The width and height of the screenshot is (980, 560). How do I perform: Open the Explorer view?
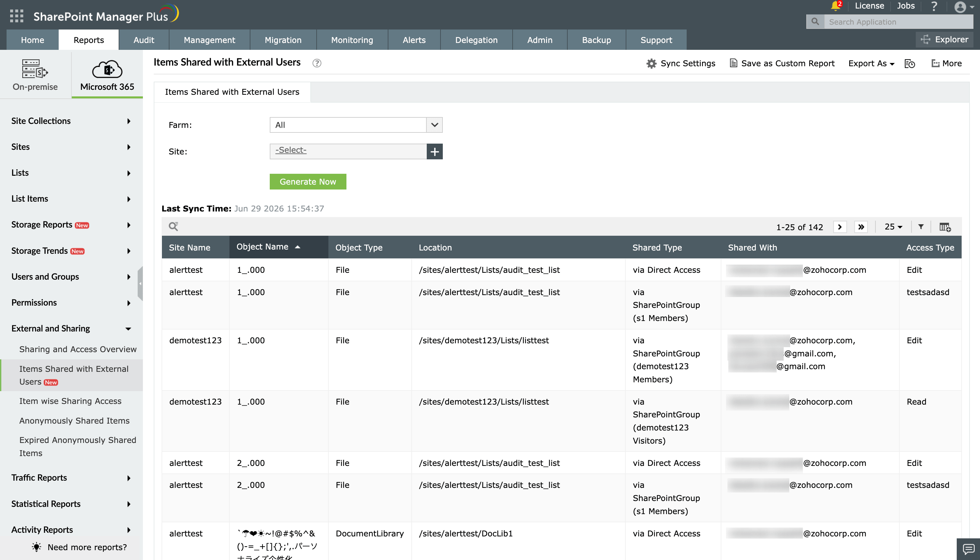pos(945,40)
